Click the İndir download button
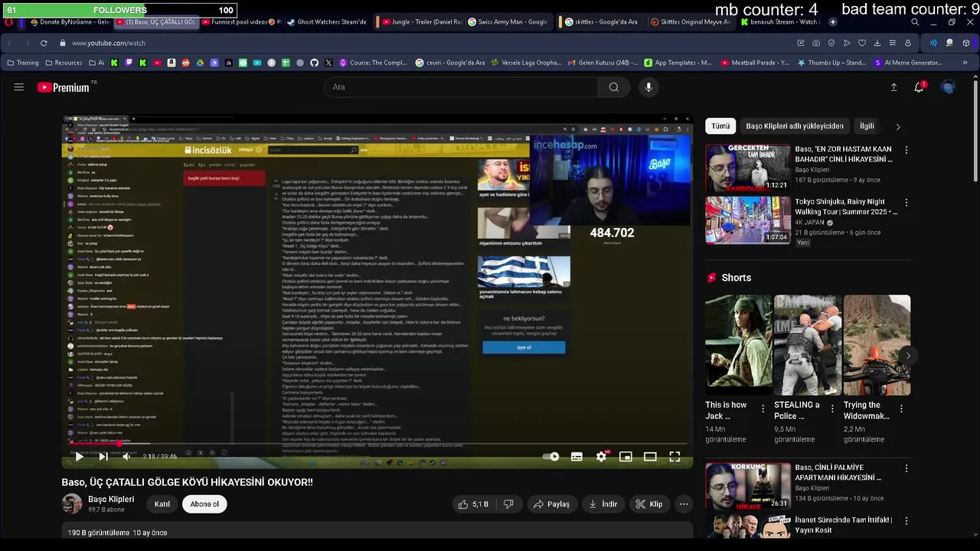This screenshot has height=551, width=980. 603,504
